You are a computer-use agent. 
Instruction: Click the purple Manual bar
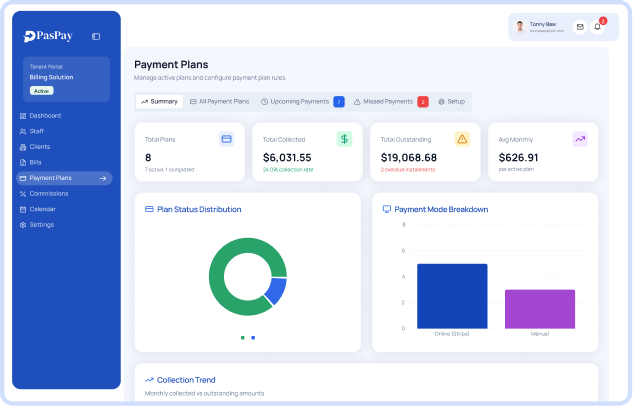pos(540,309)
